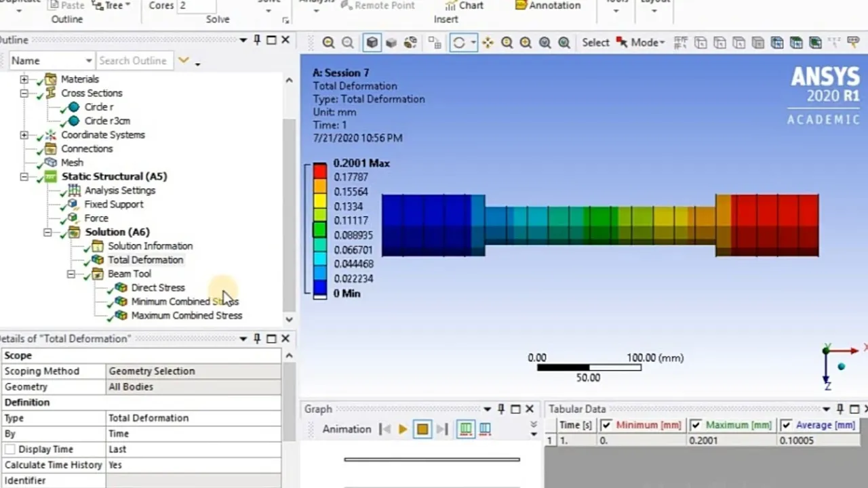Pin the Tabular Data panel
Image resolution: width=868 pixels, height=488 pixels.
tap(840, 409)
